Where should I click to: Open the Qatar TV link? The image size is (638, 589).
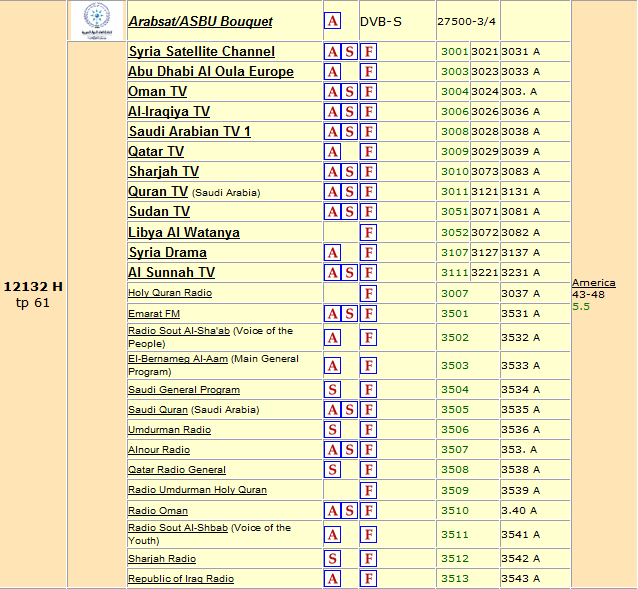156,151
